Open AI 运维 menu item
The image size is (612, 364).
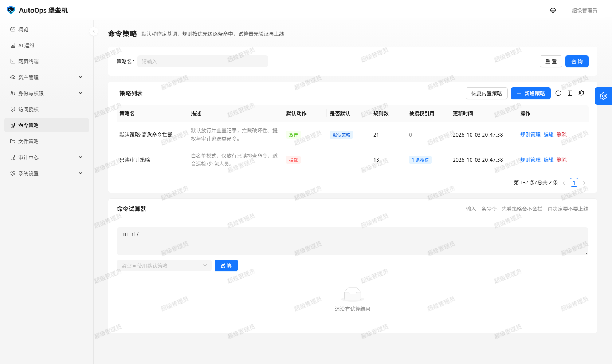[x=47, y=45]
